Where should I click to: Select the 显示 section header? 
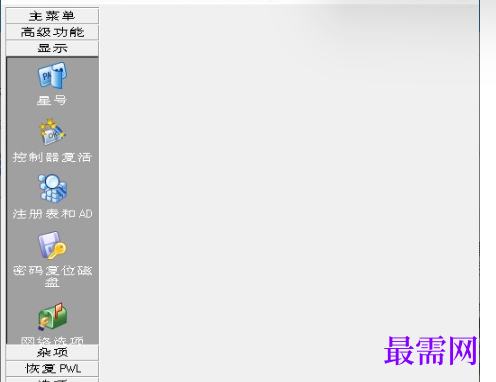click(x=52, y=48)
